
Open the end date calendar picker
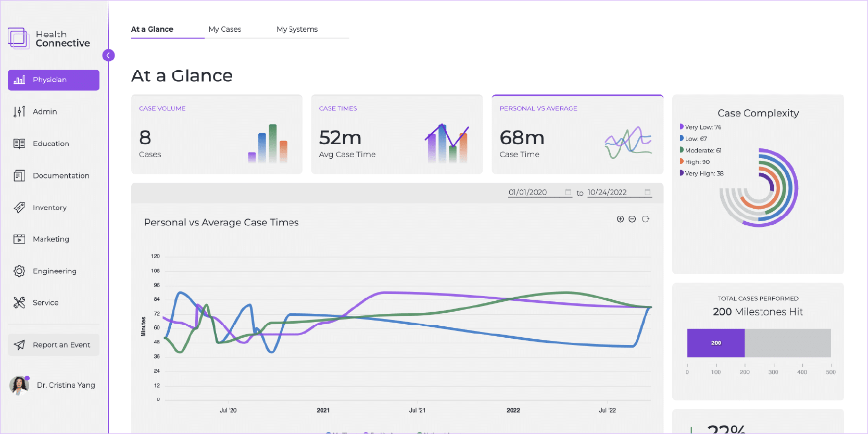point(648,192)
